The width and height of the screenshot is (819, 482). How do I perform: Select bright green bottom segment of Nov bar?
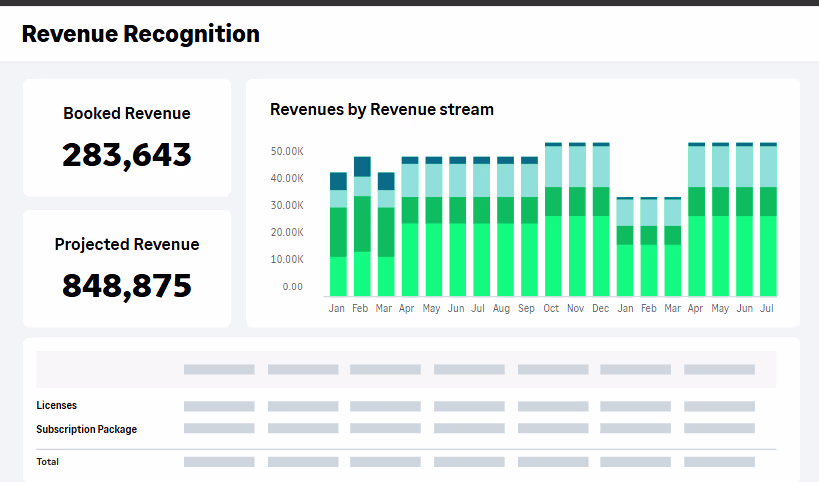[x=577, y=255]
